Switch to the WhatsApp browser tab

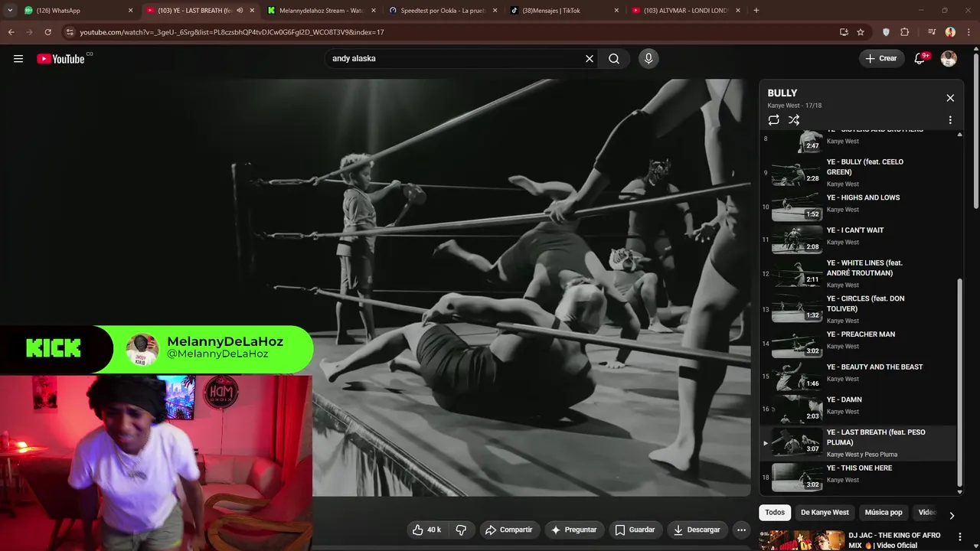[x=77, y=11]
